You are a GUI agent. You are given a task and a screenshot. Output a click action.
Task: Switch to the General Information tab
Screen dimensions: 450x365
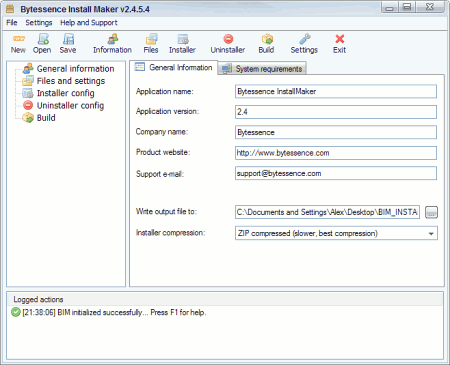174,68
